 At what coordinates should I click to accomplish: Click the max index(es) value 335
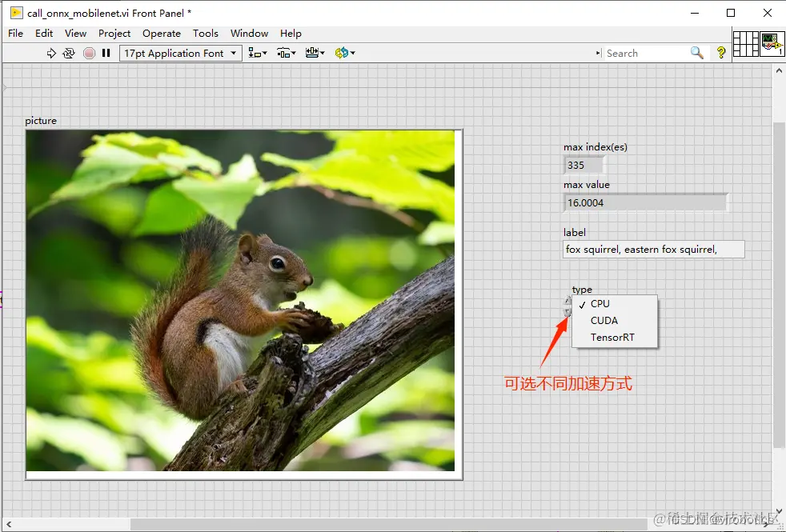tap(584, 166)
